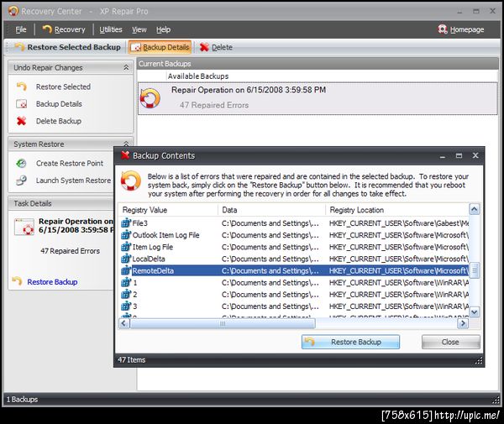
Task: Click the Backup Details sidebar icon
Action: point(22,104)
